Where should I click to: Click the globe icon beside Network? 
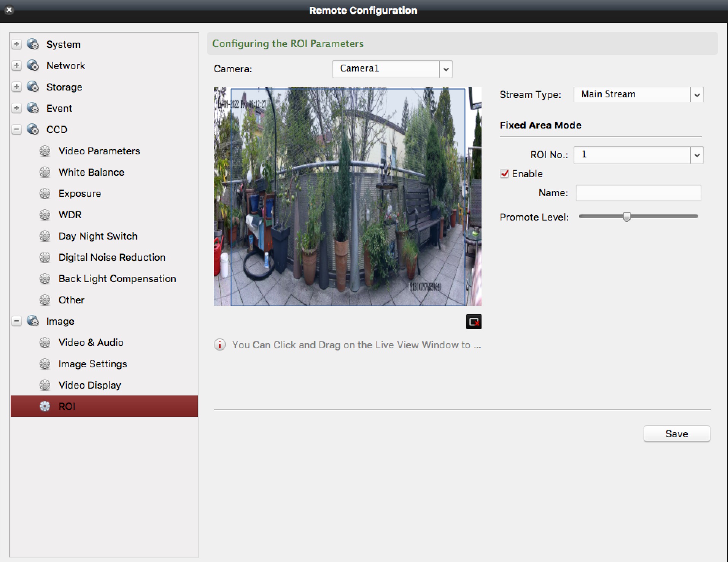tap(33, 65)
